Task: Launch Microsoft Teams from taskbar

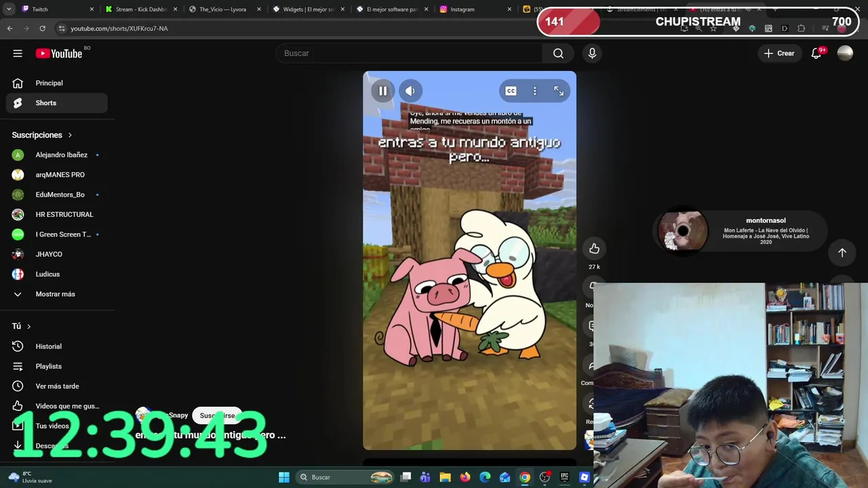Action: pos(425,477)
